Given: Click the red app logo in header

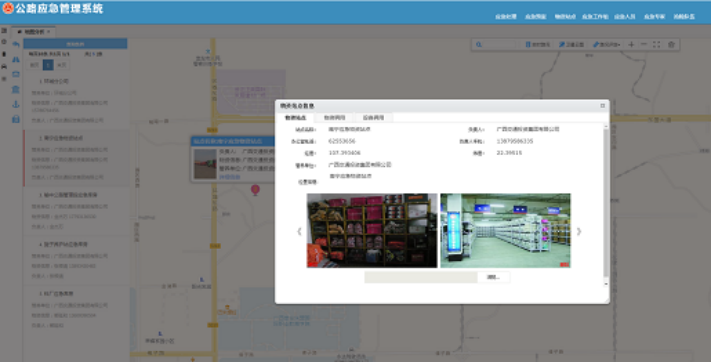Looking at the screenshot, I should [x=8, y=8].
